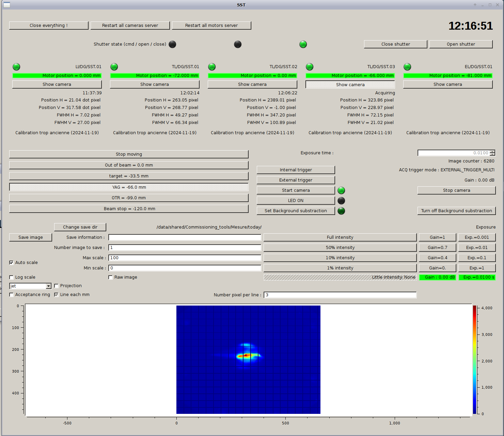Enable the Raw image checkbox
The image size is (504, 436).
coord(110,277)
